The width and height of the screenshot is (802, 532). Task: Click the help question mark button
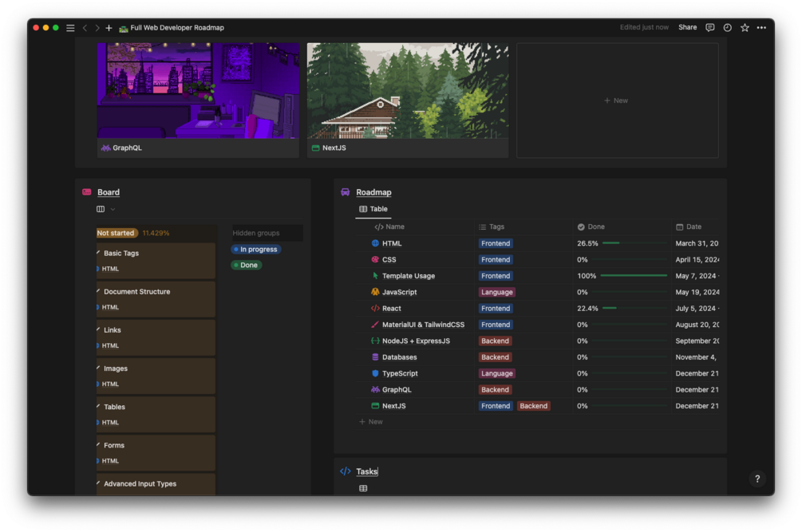click(x=757, y=479)
